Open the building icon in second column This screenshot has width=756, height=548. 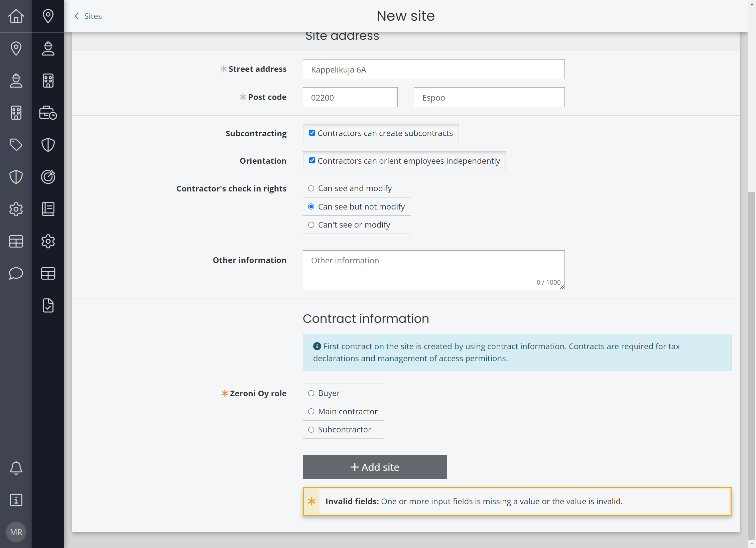[48, 81]
